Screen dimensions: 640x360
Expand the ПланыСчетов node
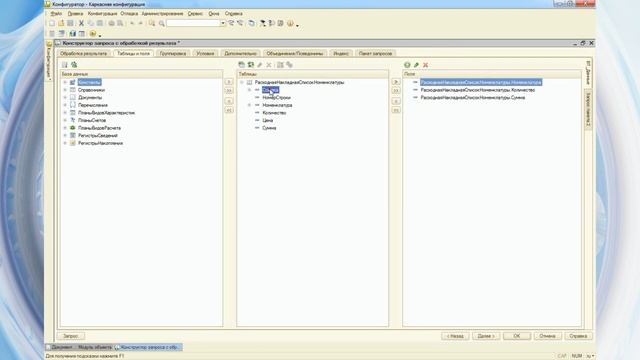pos(65,120)
